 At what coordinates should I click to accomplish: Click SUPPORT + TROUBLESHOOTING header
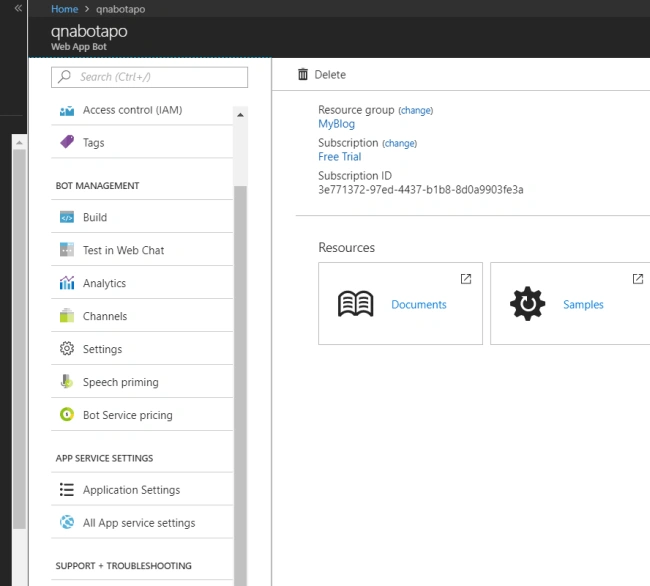(124, 566)
